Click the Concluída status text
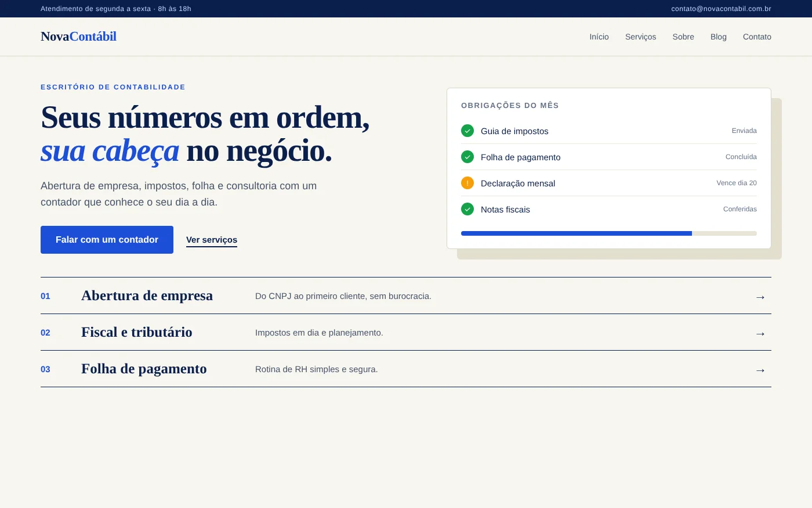Screen dimensions: 812x508 741,157
